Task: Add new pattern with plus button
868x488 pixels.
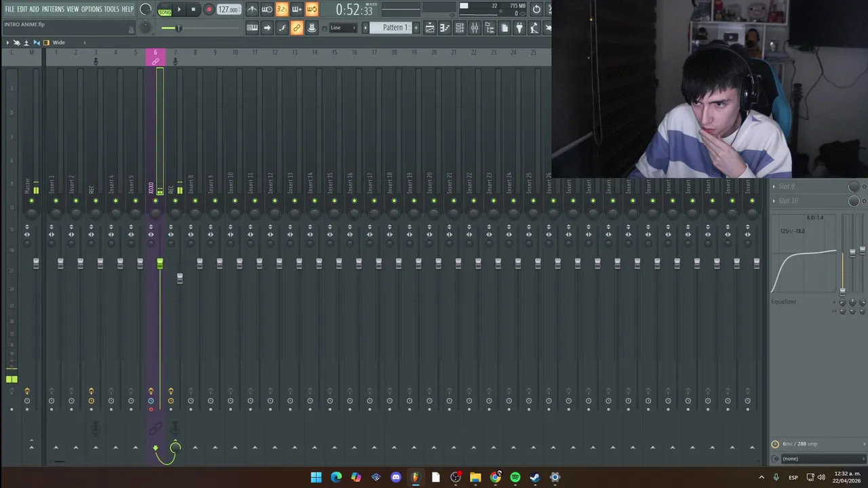Action: click(x=416, y=28)
